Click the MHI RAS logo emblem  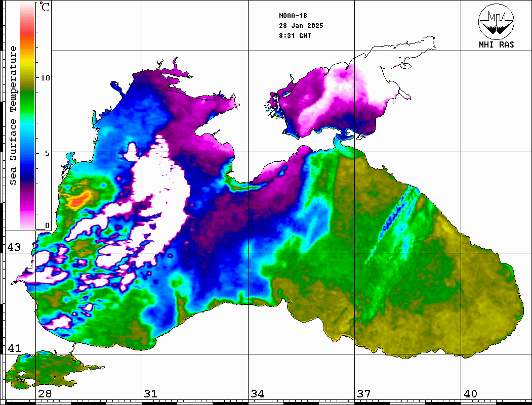pos(496,21)
